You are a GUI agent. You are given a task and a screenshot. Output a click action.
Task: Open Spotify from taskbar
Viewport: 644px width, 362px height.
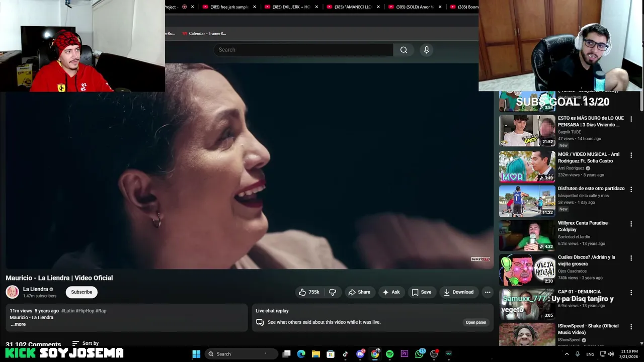(x=389, y=354)
